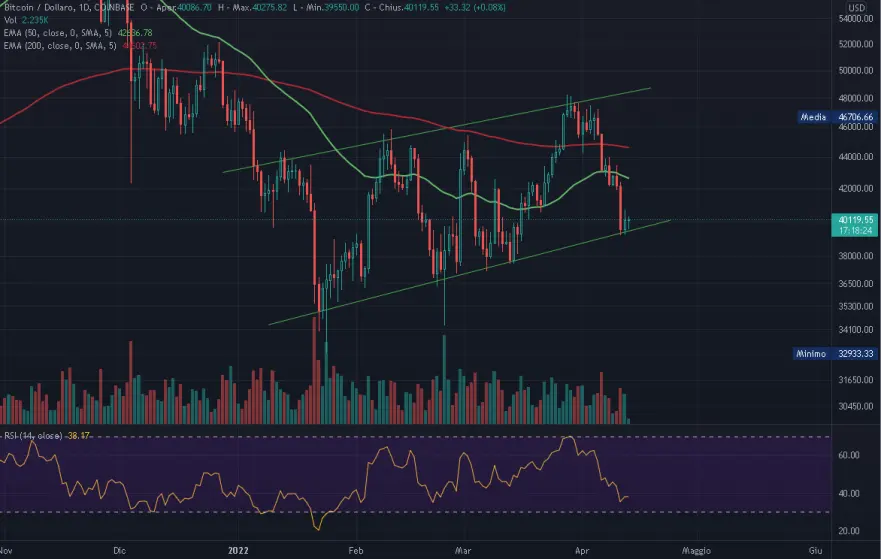Click the C - Chius 40119.55 close value
The width and height of the screenshot is (881, 559).
(x=402, y=8)
